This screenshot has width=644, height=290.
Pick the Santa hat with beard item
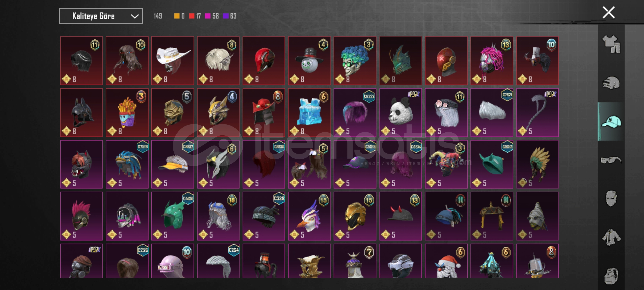(446, 261)
